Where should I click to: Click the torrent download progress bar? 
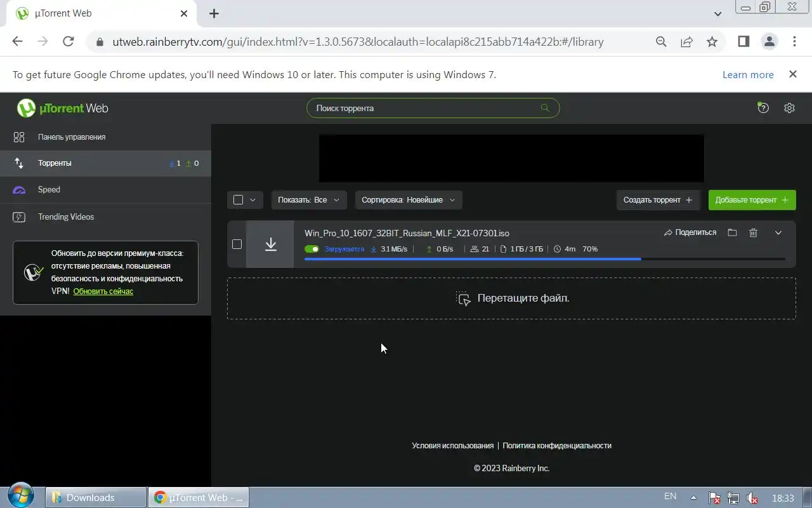point(544,259)
